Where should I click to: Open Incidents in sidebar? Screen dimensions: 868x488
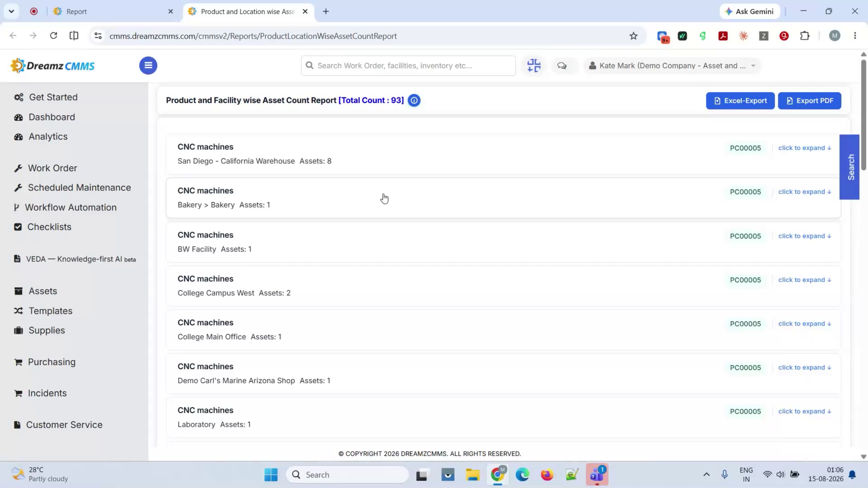tap(40, 393)
